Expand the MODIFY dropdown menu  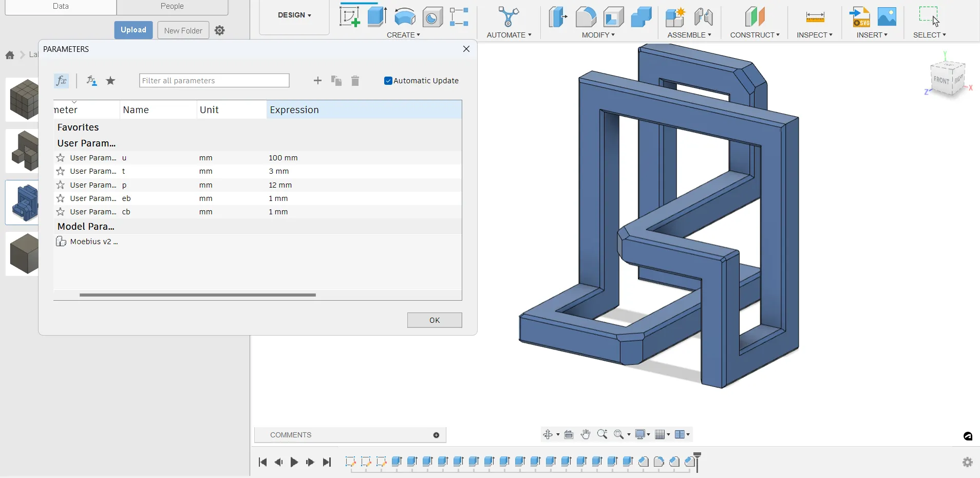[598, 35]
